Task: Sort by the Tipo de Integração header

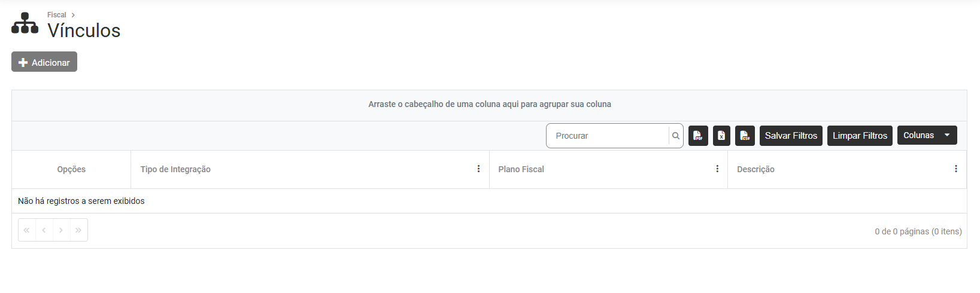Action: 175,169
